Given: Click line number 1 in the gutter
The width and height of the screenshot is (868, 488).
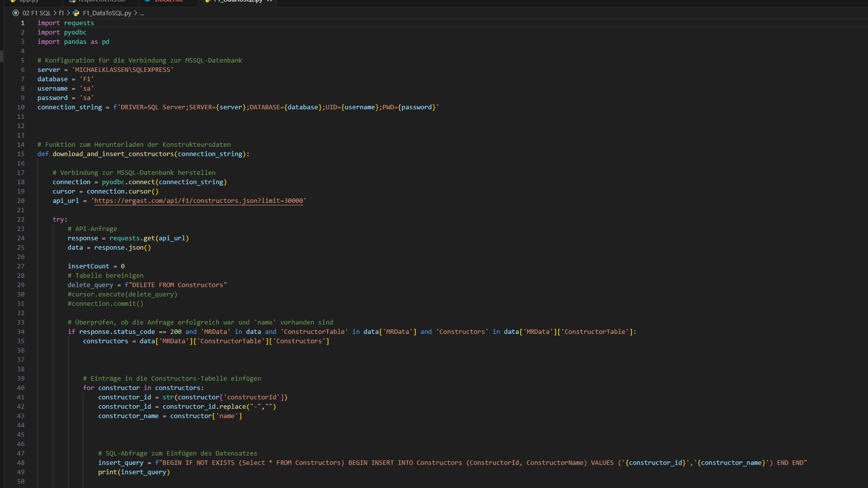Looking at the screenshot, I should click(22, 23).
